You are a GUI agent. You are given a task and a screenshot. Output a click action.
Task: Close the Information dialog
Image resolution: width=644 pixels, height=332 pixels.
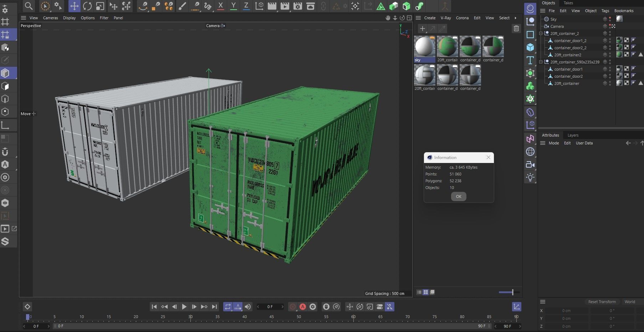tap(489, 157)
